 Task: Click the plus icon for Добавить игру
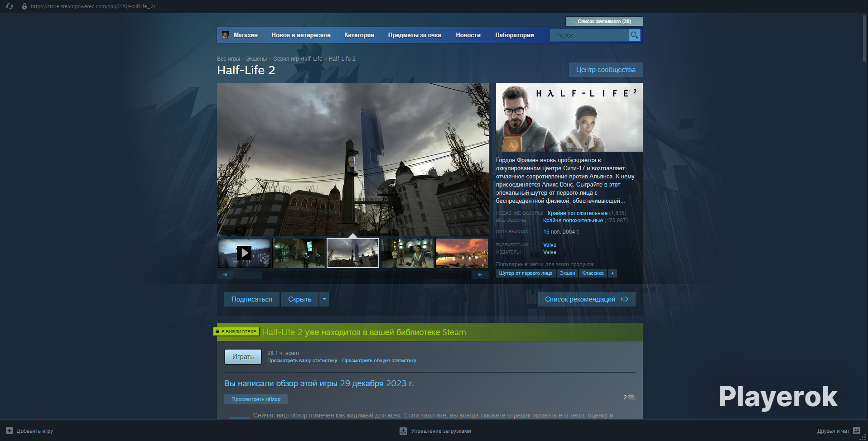coord(10,431)
